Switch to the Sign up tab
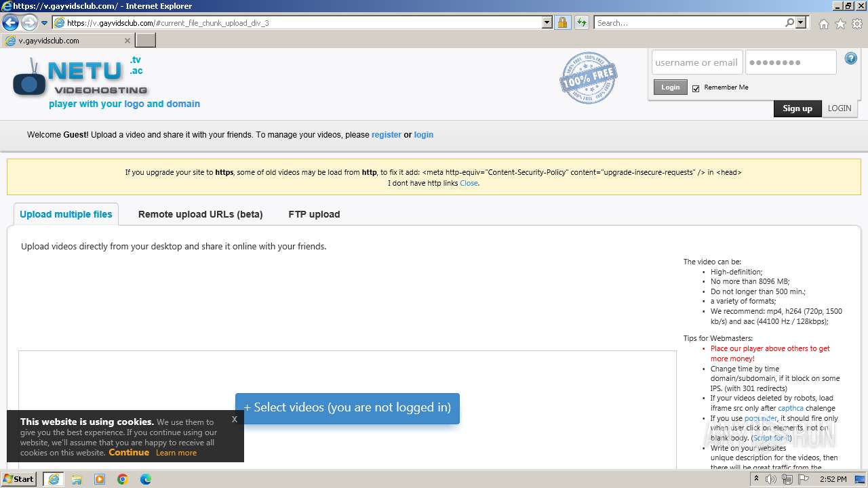Screen dimensions: 868x488 click(797, 108)
